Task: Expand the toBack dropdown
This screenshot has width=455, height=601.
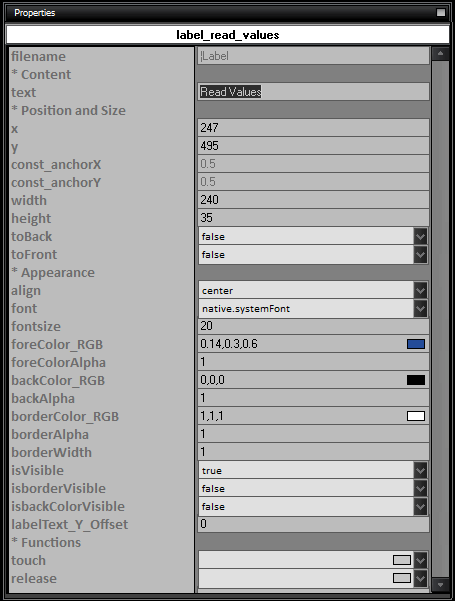Action: tap(421, 236)
